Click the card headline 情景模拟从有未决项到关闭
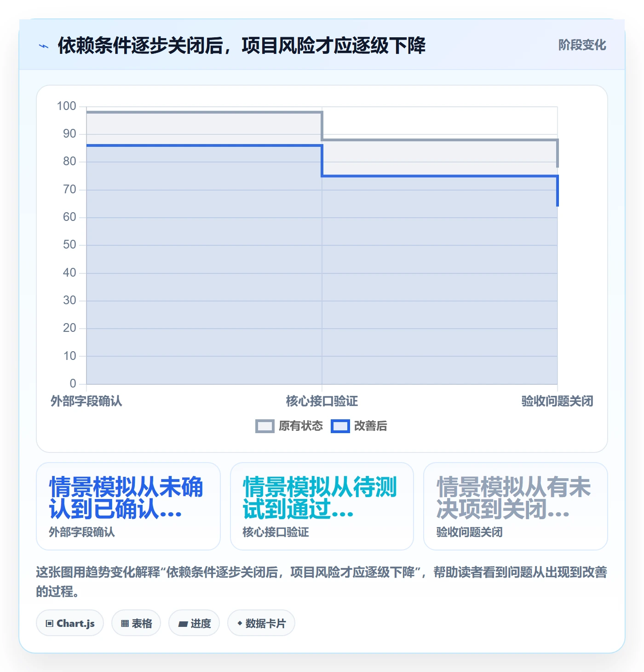The height and width of the screenshot is (672, 644). coord(513,498)
